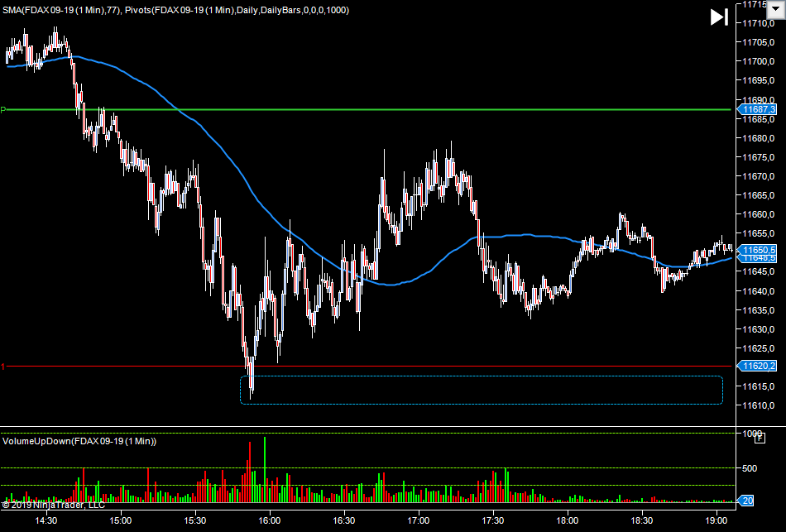This screenshot has height=532, width=786.
Task: Select the VolumeUpDown indicator label
Action: coord(79,441)
